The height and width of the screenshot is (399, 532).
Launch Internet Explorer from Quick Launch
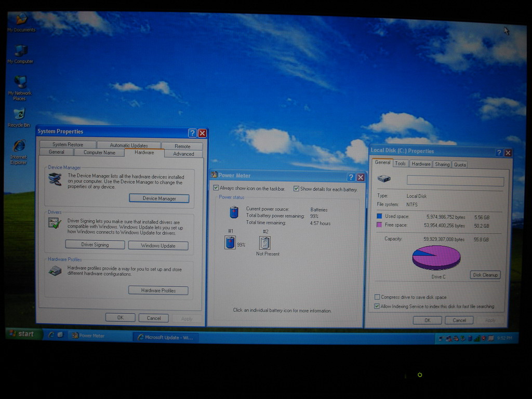point(51,335)
